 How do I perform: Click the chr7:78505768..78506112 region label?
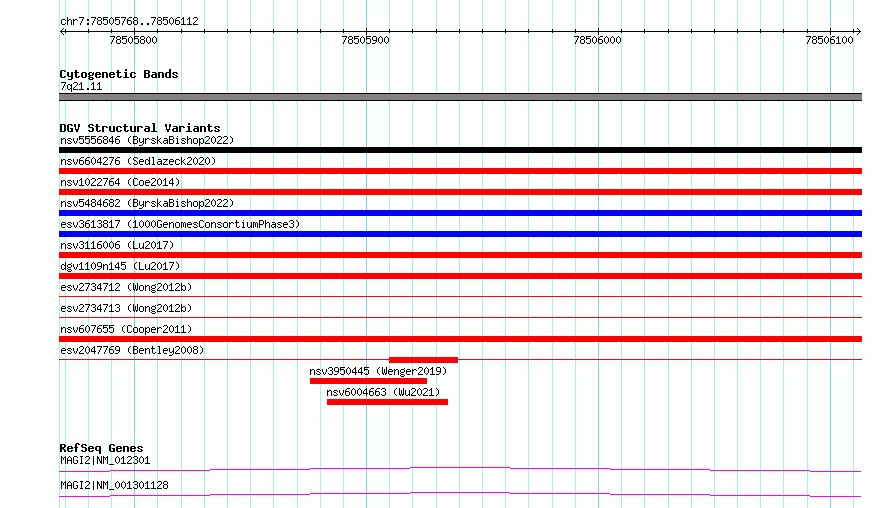[129, 21]
